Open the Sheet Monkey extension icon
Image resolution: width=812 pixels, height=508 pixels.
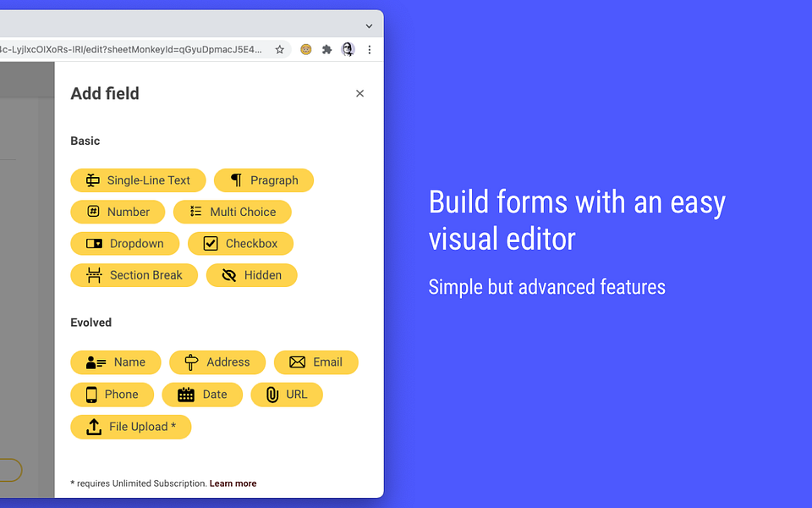coord(306,50)
